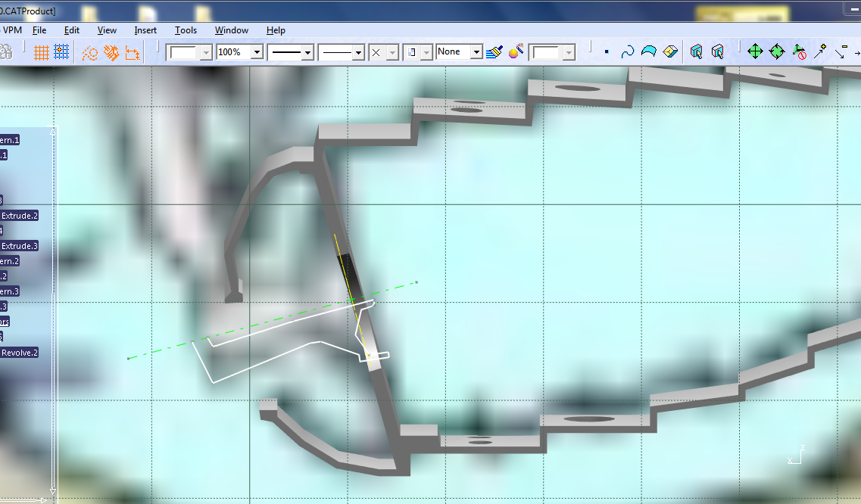Select the ern.3 tree node

(10, 291)
